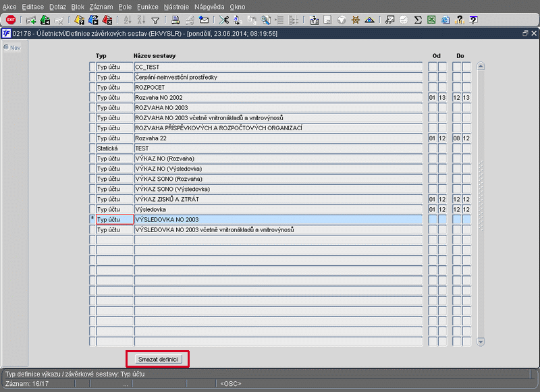
Task: Click the Statická type cell
Action: (x=114, y=148)
